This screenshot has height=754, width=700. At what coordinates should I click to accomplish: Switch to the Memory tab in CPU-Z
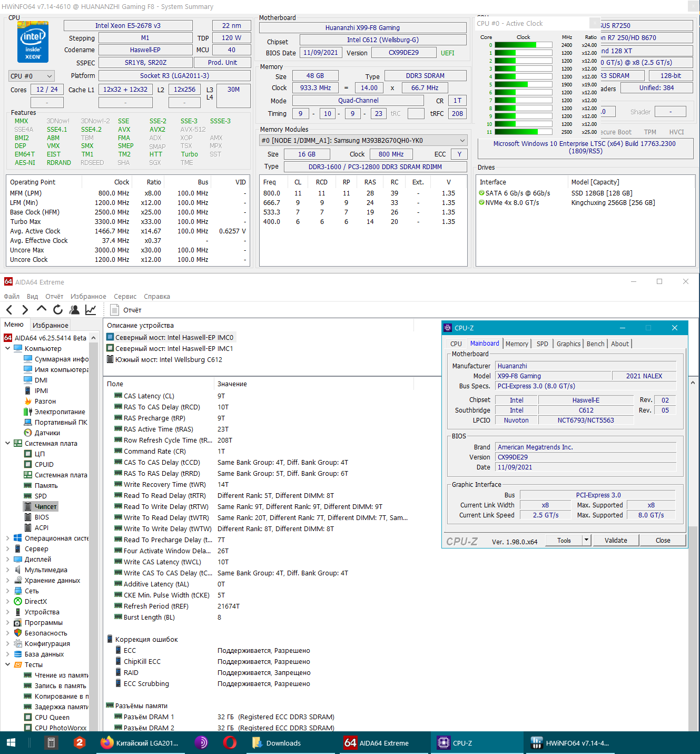[x=517, y=344]
